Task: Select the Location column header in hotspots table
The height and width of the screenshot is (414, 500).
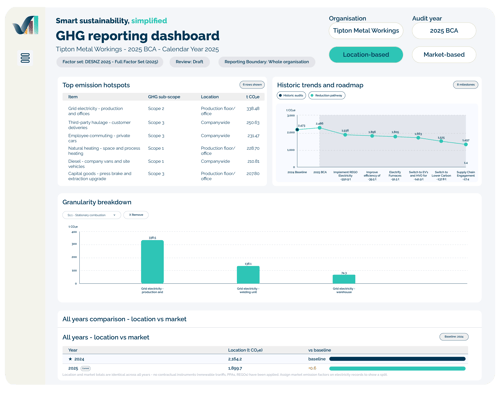Action: click(x=210, y=97)
